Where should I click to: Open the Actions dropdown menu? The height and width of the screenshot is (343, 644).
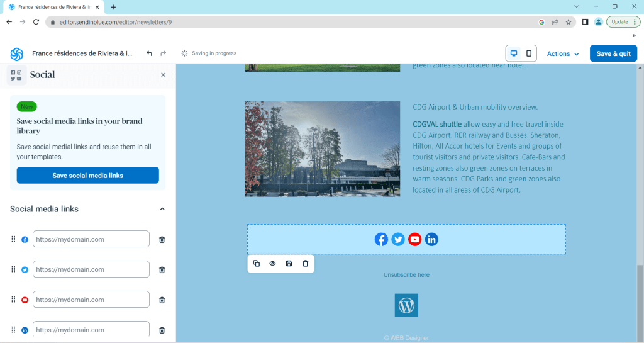[x=562, y=54]
